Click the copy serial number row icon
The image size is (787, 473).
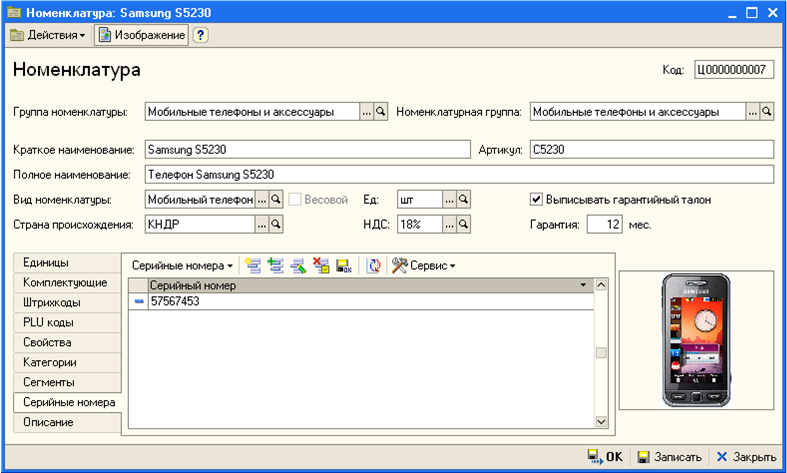click(276, 265)
